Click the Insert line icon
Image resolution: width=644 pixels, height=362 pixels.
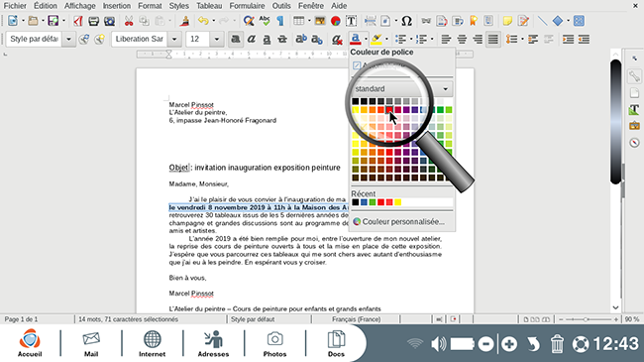point(543,21)
